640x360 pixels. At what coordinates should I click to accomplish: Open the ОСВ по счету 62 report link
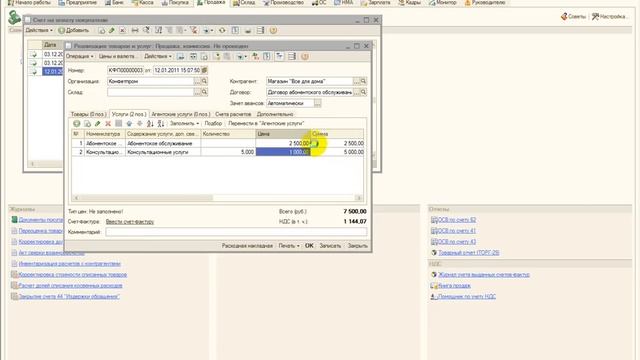(x=456, y=220)
